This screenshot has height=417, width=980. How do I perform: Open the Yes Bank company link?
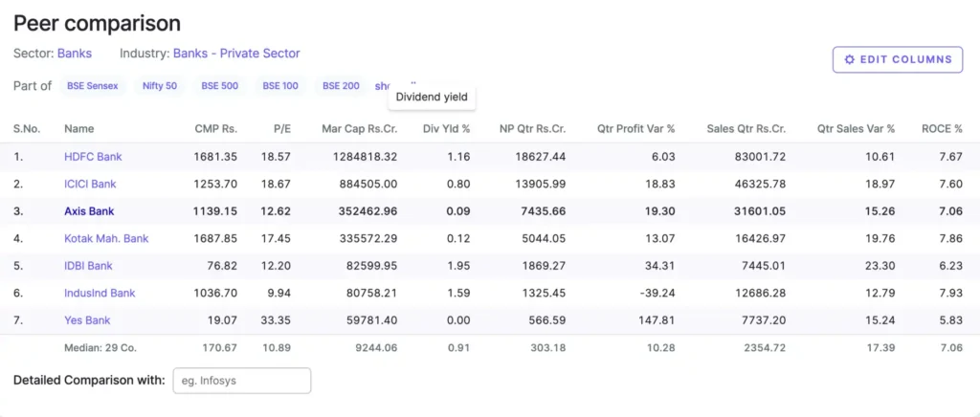click(x=87, y=320)
